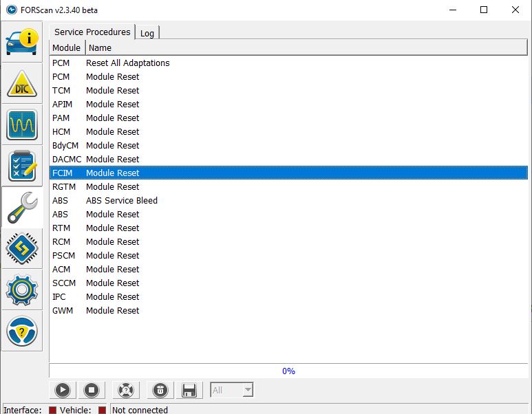
Task: Click the trash can clear button
Action: (x=160, y=390)
